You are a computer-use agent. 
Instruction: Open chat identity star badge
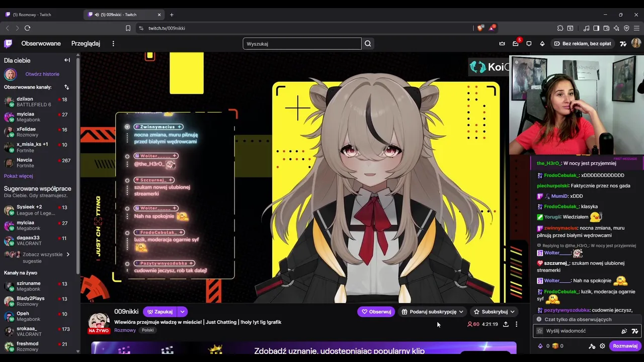click(x=540, y=331)
